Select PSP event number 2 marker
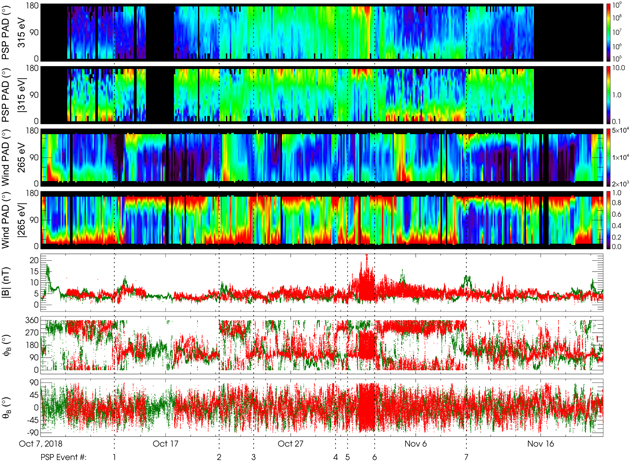This screenshot has width=630, height=461. click(219, 457)
